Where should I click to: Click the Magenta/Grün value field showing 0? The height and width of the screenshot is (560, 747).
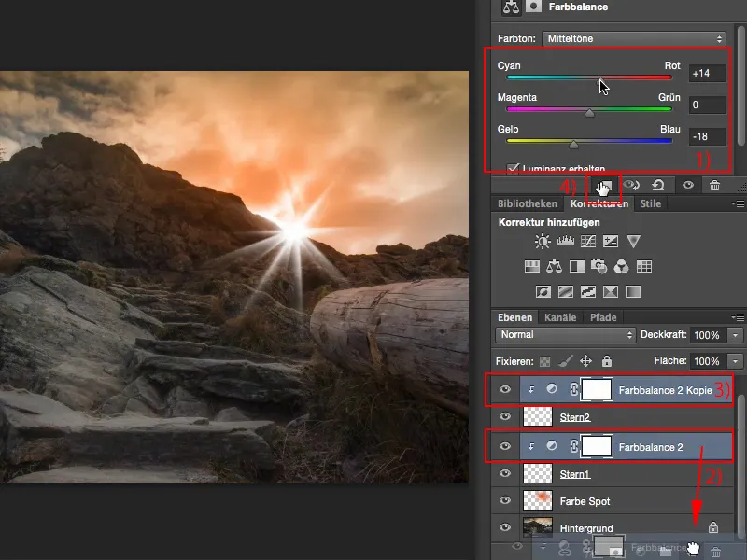(708, 105)
